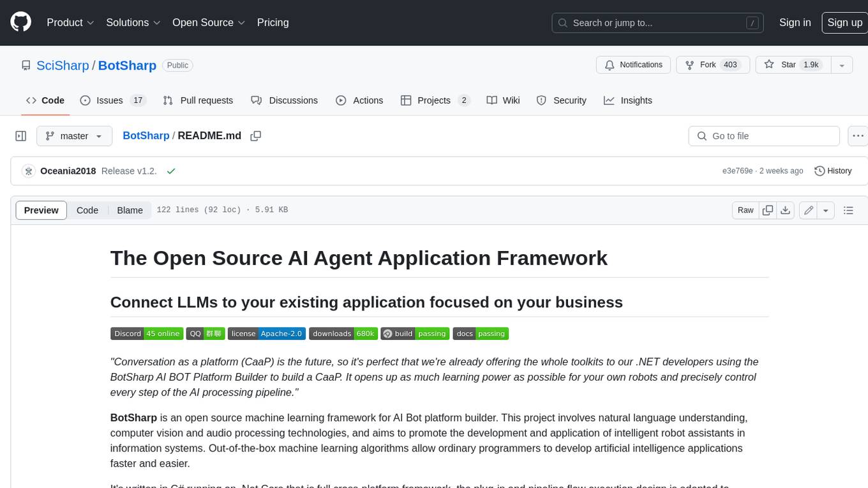Select the Preview view toggle
Screen dimensions: 868x488
pos(41,210)
